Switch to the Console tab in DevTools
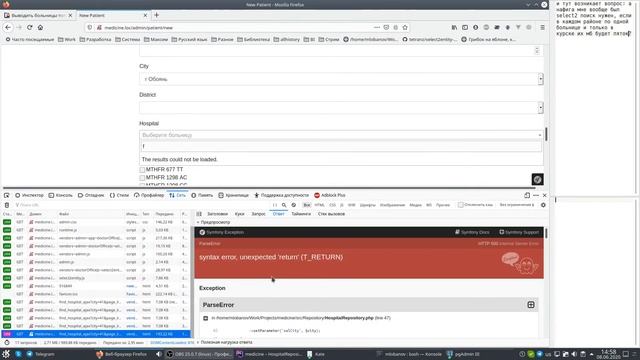Image resolution: width=640 pixels, height=360 pixels. [x=60, y=195]
